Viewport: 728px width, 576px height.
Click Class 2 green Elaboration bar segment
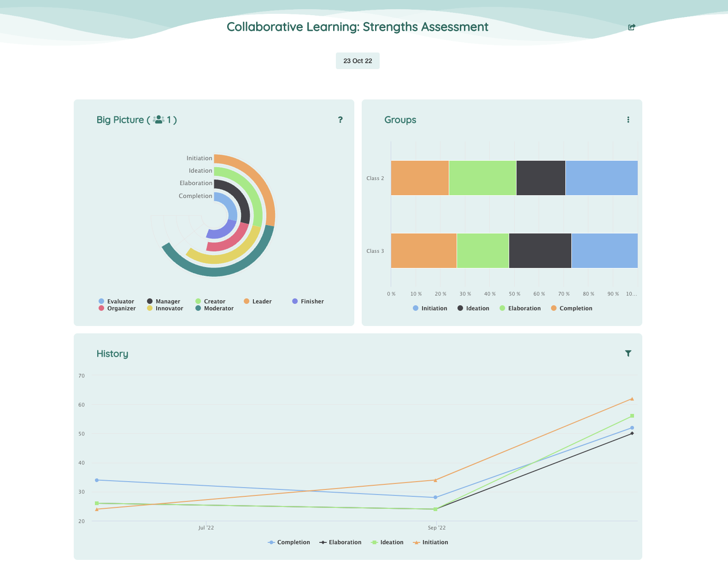[x=482, y=178]
